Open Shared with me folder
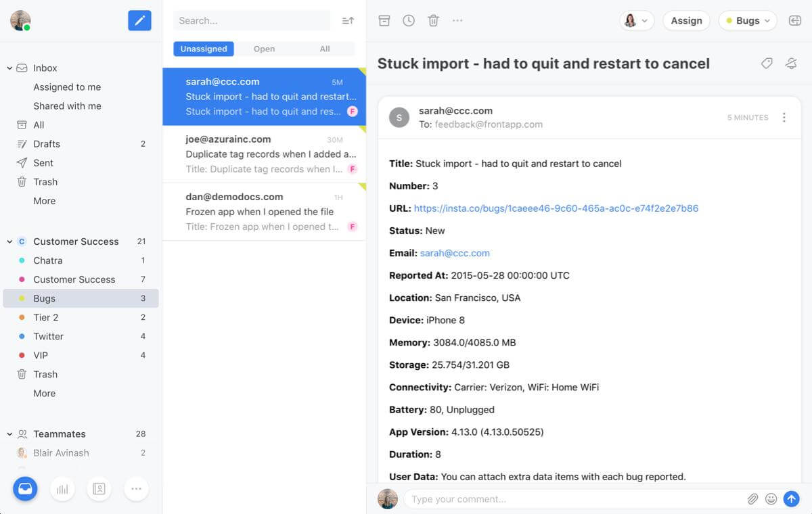812x514 pixels. click(x=67, y=106)
